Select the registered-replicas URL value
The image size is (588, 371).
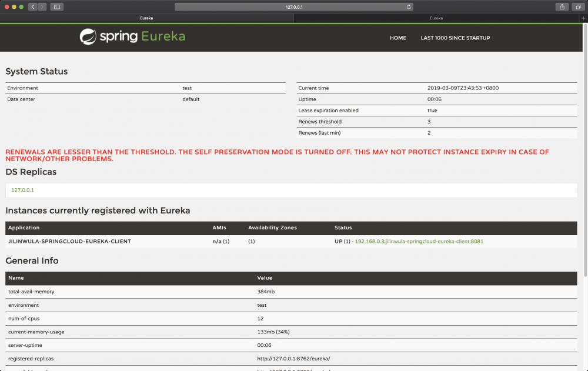coord(293,359)
